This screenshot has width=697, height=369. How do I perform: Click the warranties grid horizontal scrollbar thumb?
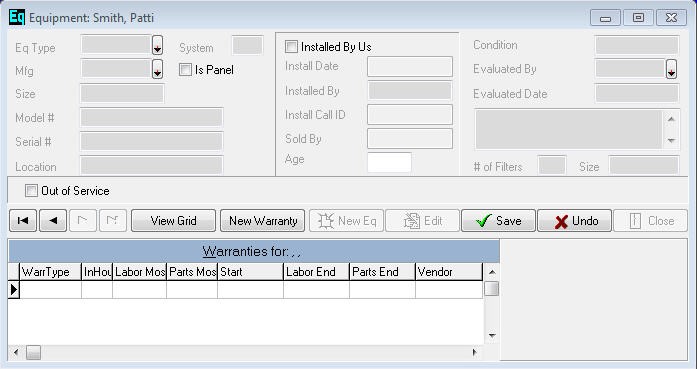(33, 353)
